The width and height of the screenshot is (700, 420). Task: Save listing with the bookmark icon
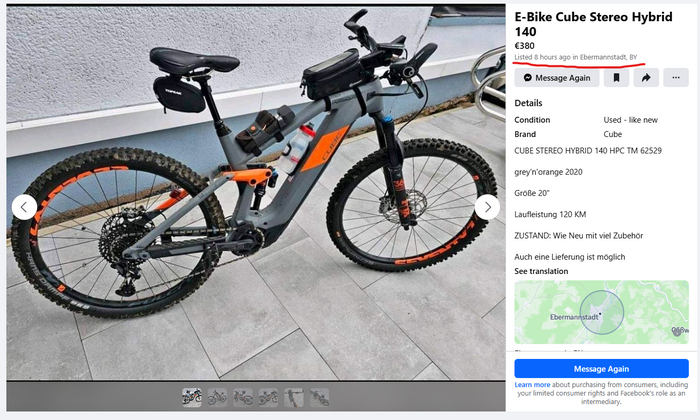tap(617, 78)
